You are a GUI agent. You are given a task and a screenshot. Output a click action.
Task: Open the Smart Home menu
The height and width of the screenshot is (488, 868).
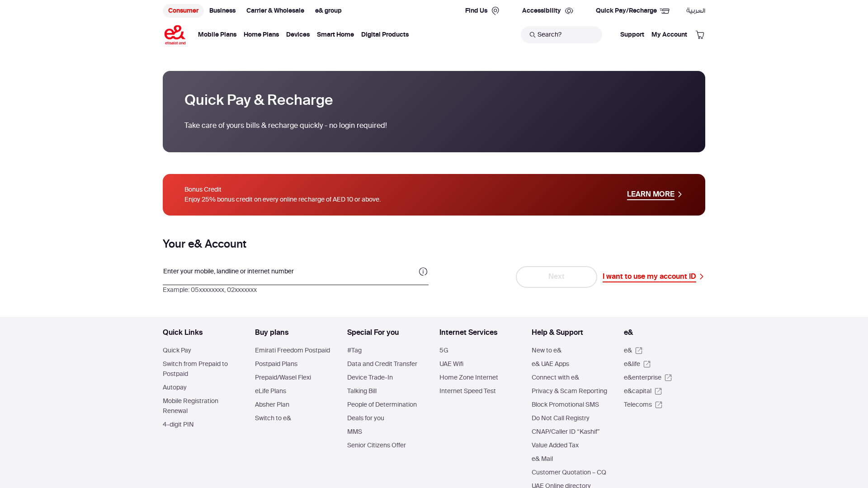point(335,35)
